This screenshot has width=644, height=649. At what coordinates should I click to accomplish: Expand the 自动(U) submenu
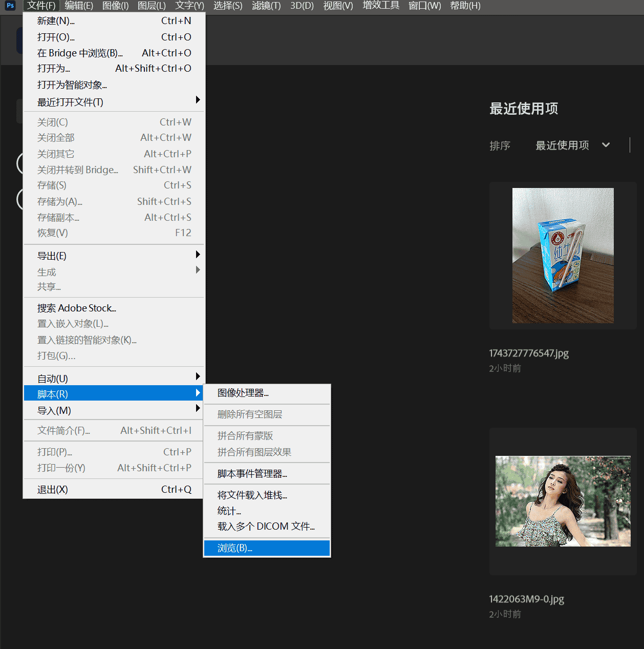point(114,379)
